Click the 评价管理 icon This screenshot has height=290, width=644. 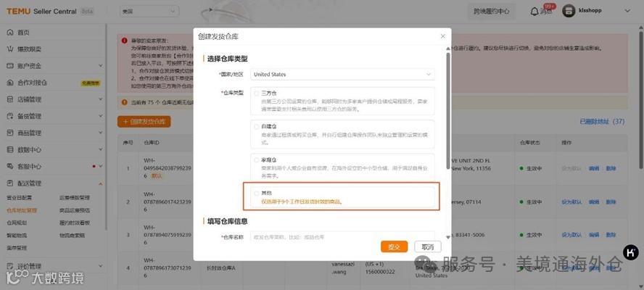pyautogui.click(x=10, y=266)
